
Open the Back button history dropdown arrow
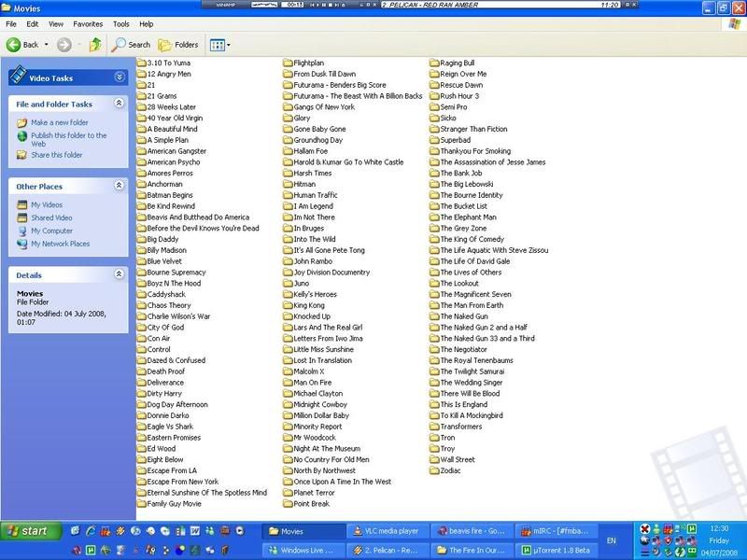46,45
